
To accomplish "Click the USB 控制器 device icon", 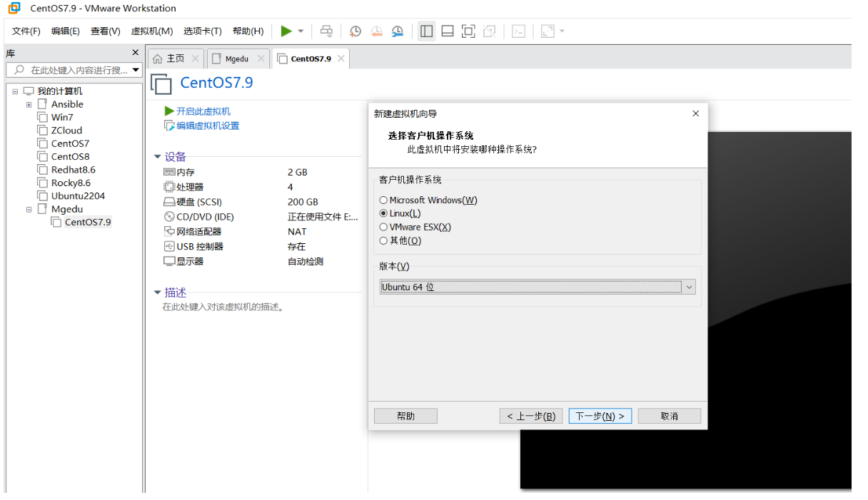I will point(170,247).
